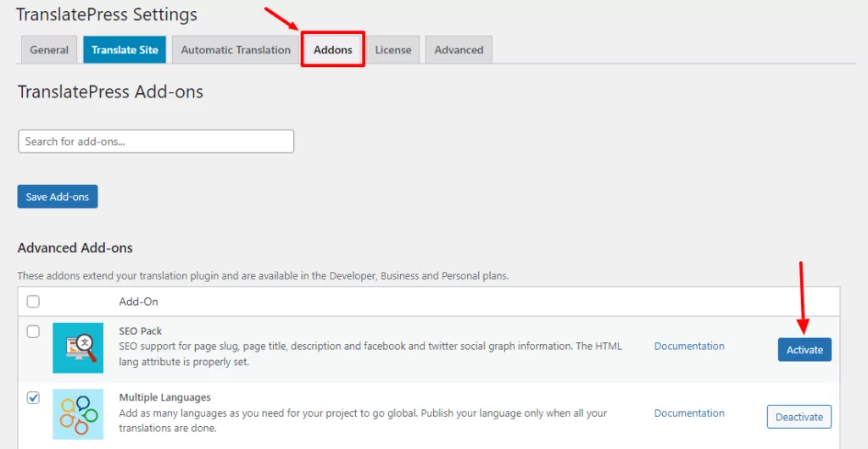Click the TranslatePress Add-ons heading
868x449 pixels.
(111, 91)
